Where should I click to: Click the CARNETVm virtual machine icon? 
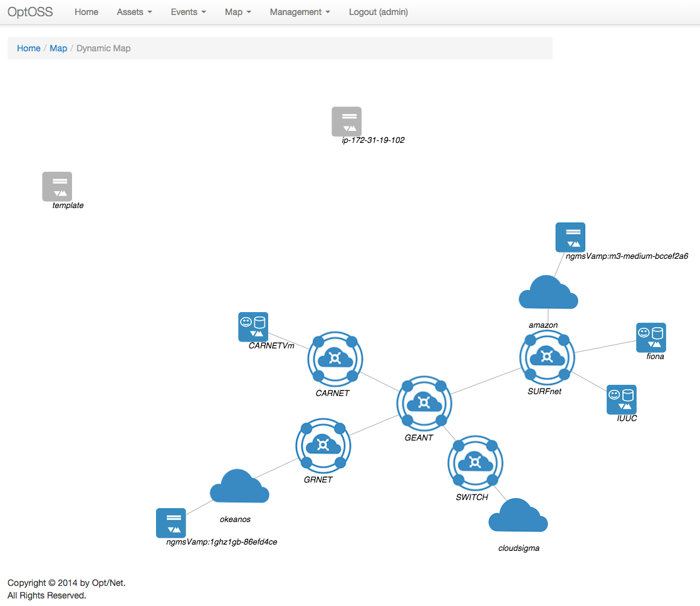click(253, 327)
